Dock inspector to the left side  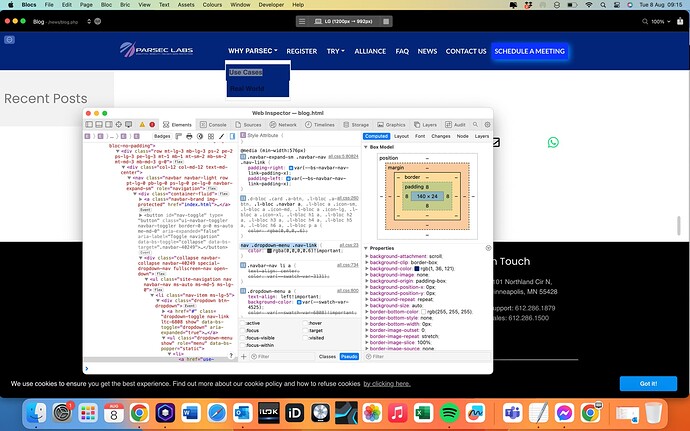89,125
